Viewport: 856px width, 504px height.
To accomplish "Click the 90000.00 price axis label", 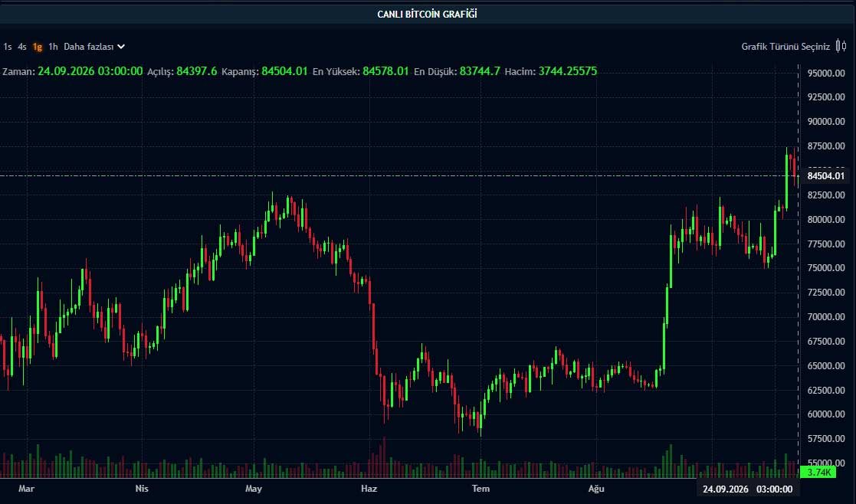I will [827, 122].
